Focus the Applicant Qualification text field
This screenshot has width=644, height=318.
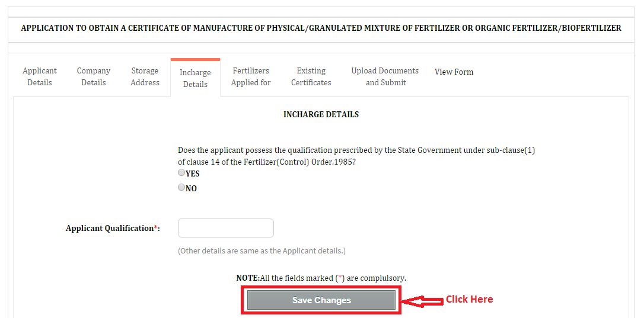225,228
